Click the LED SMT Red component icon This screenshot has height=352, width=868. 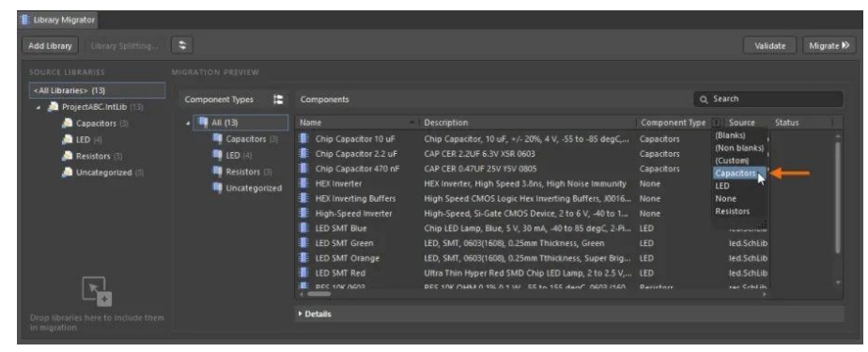click(304, 273)
